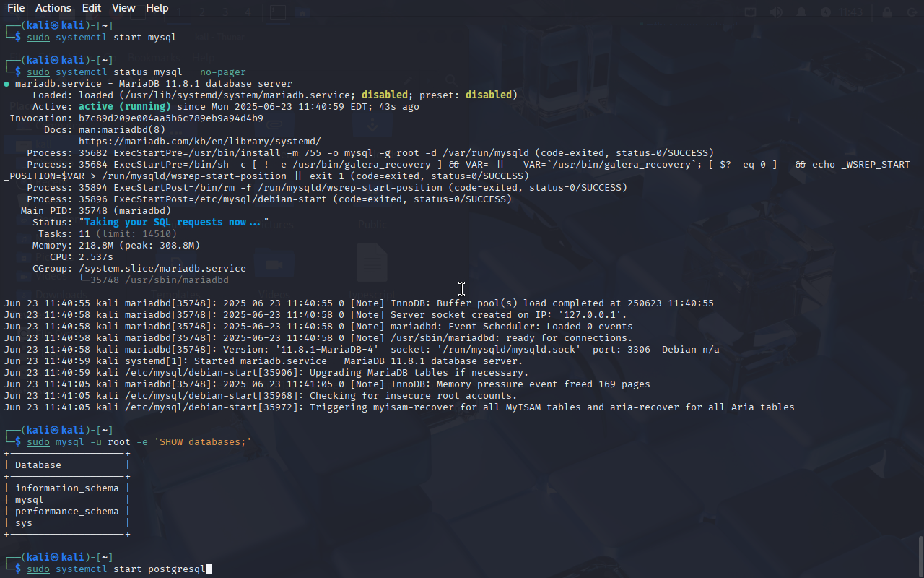
Task: Click the 'sys' database row
Action: (x=24, y=523)
